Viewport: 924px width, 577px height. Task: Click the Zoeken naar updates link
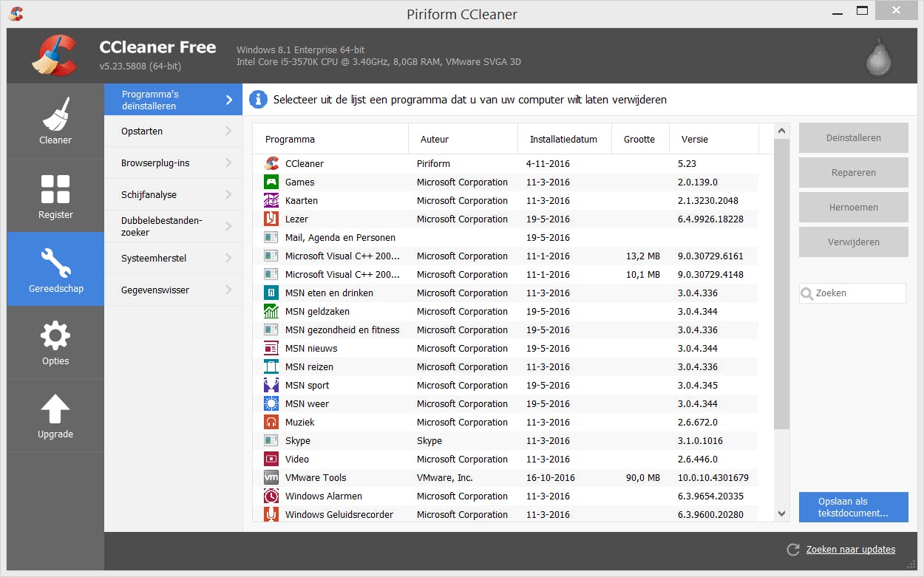[x=850, y=550]
